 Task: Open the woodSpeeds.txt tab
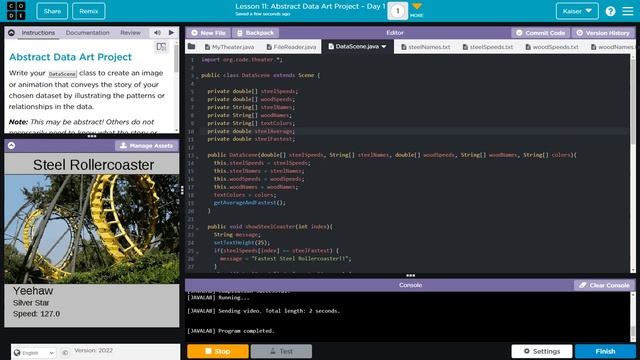coord(551,47)
